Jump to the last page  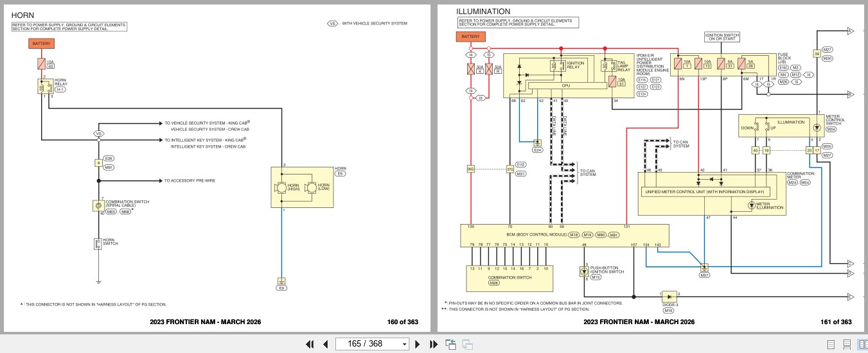coord(433,344)
